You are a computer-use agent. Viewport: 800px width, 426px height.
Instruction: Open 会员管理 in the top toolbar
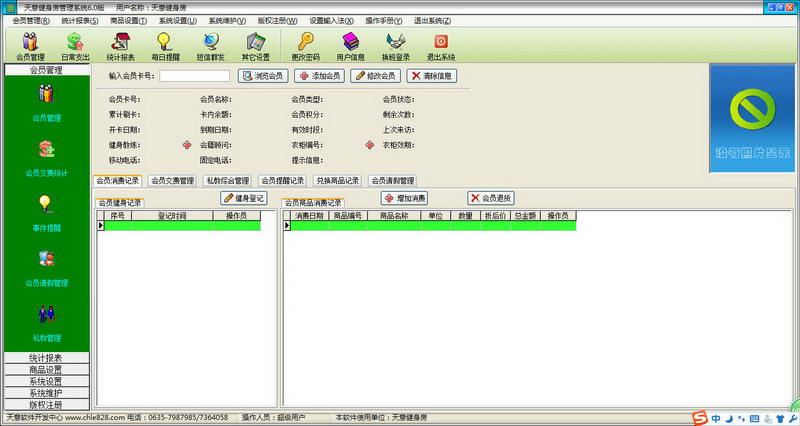31,46
